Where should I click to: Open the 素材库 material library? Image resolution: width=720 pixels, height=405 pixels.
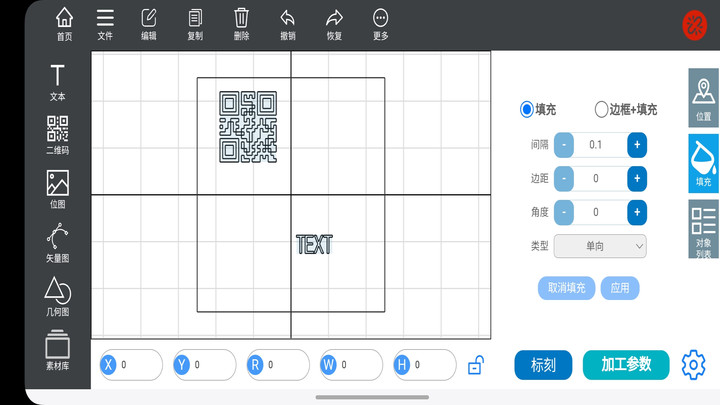pyautogui.click(x=57, y=350)
